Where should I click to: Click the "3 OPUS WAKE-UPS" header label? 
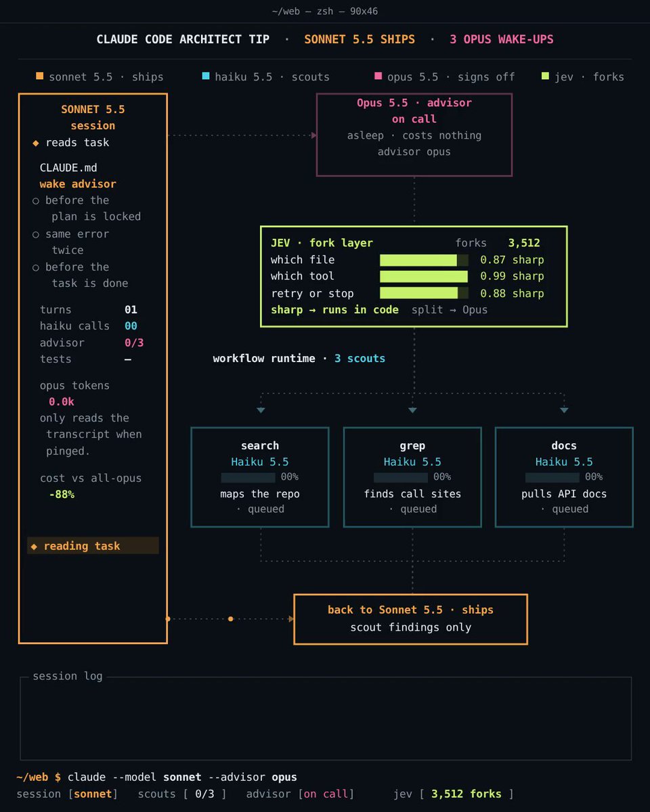502,39
